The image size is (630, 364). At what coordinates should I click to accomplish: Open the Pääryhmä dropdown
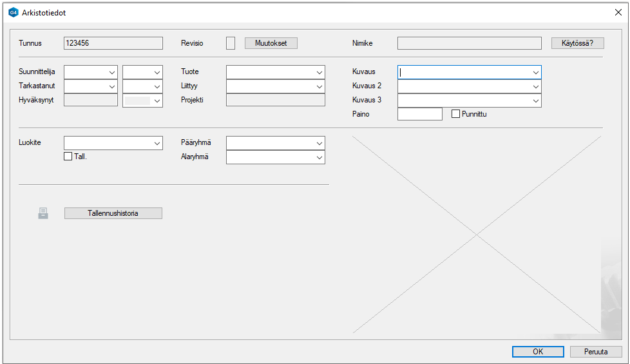(x=319, y=143)
